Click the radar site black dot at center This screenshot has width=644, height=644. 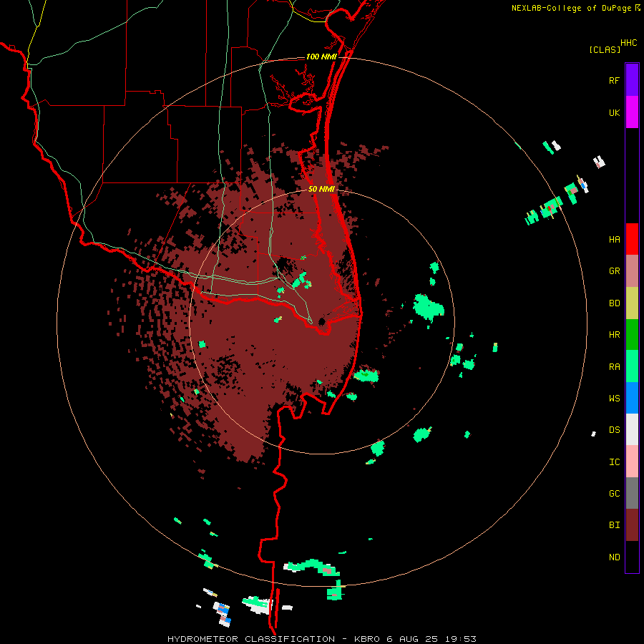tap(321, 321)
